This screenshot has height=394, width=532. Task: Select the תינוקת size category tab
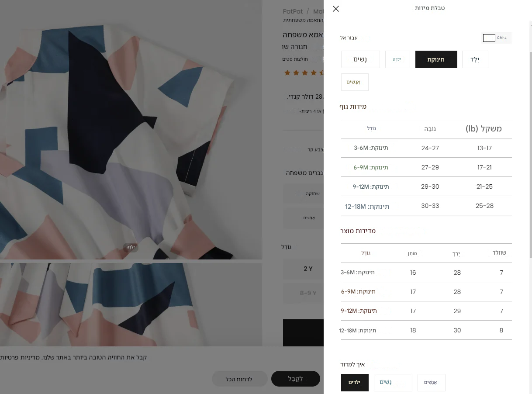pos(436,59)
